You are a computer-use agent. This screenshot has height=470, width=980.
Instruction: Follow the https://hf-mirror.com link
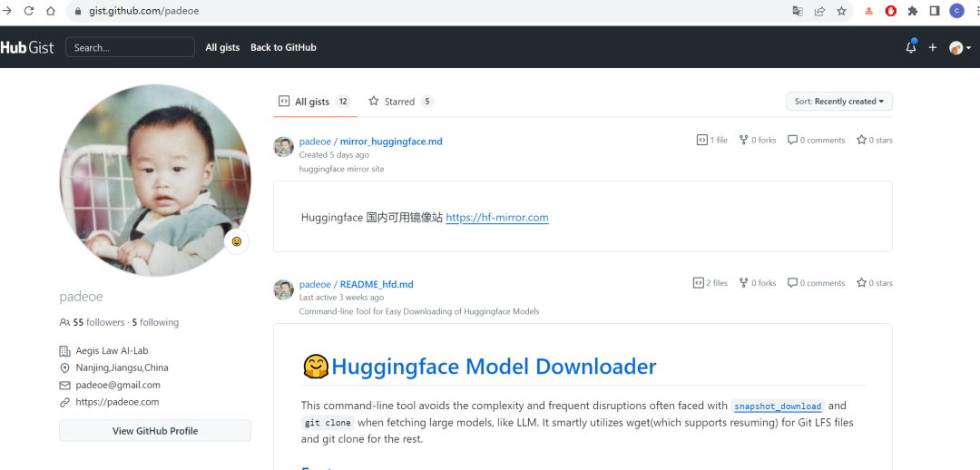tap(497, 218)
